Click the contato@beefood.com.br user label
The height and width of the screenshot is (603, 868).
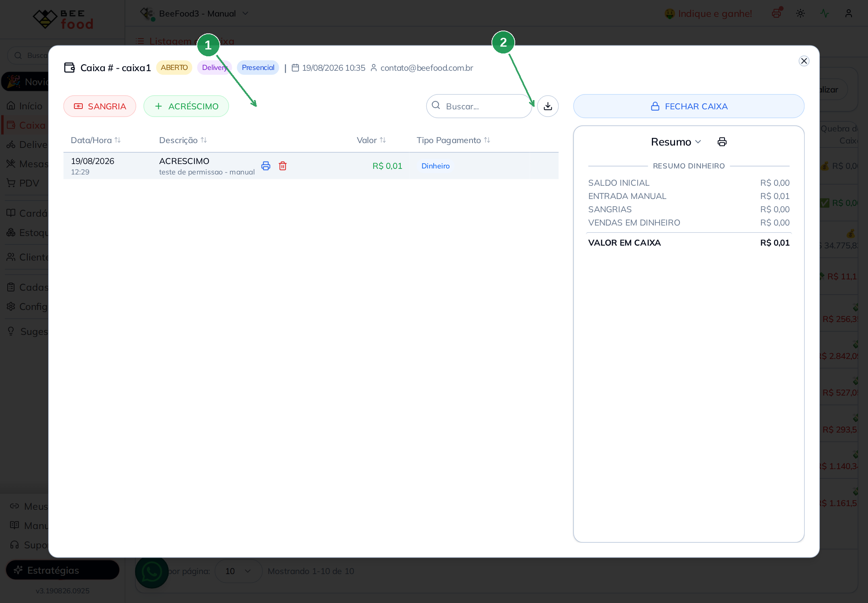tap(427, 68)
